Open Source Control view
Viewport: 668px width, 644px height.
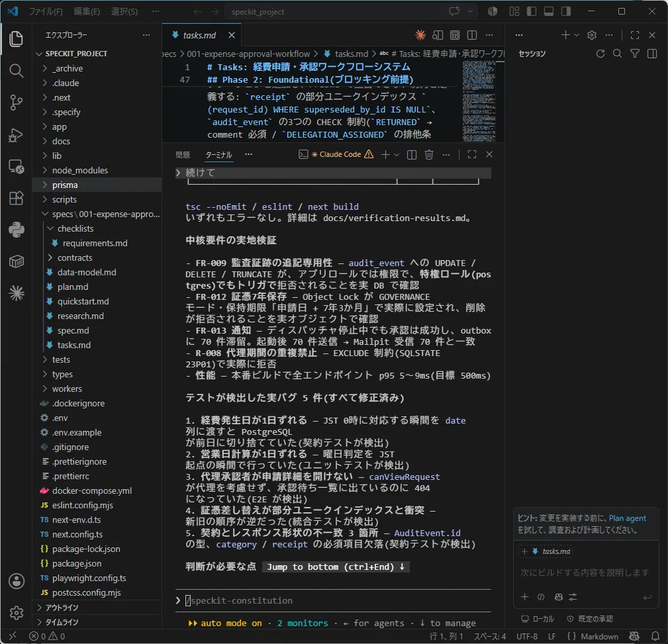[16, 102]
